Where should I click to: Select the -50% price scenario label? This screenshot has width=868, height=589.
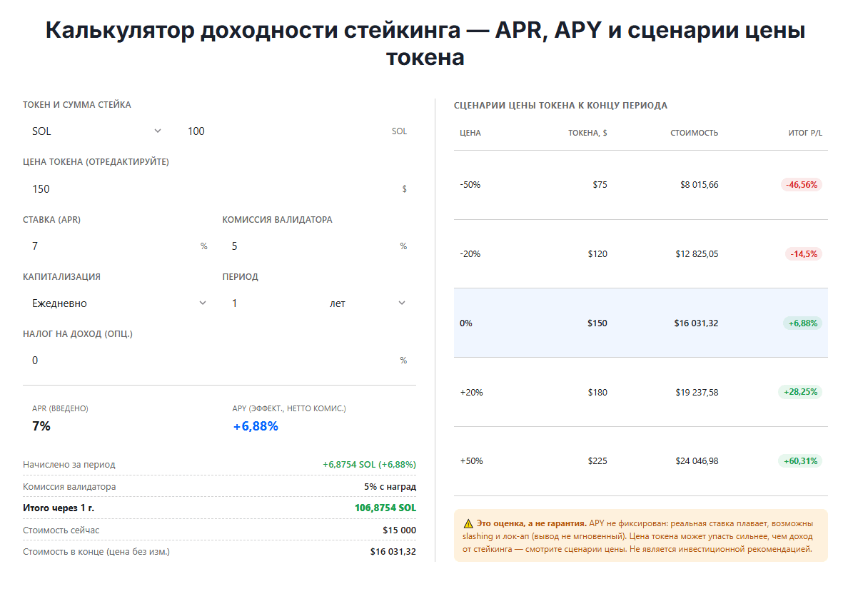(470, 185)
